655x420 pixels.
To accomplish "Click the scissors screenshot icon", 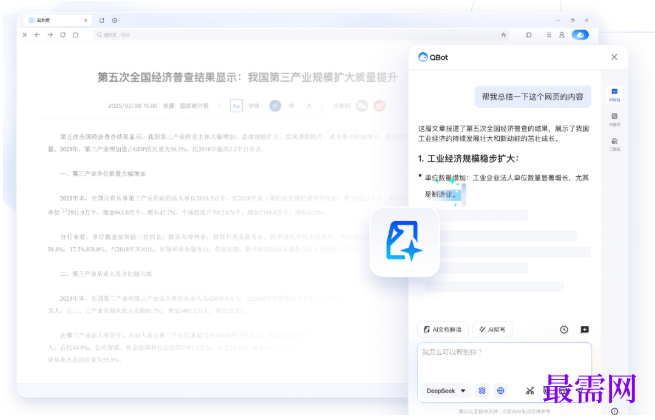I will point(530,391).
